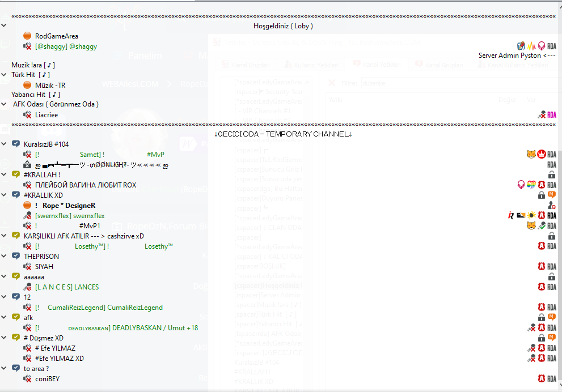This screenshot has height=392, width=562.
Task: Click the muted speaker icon beside coniBEY
Action: pos(27,379)
